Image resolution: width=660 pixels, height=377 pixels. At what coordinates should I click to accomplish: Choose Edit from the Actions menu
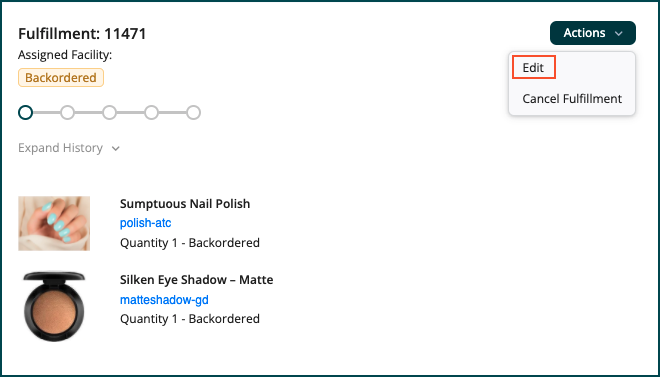tap(533, 67)
